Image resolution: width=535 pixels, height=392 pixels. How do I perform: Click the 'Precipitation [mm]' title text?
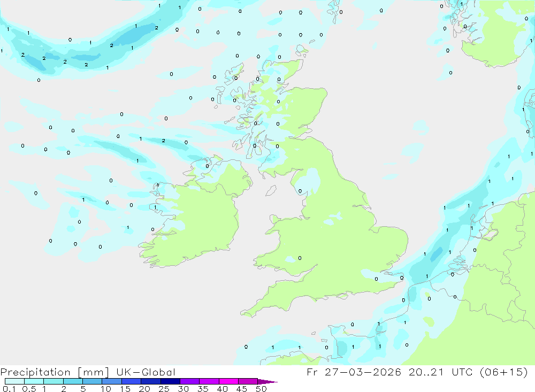tap(55, 372)
